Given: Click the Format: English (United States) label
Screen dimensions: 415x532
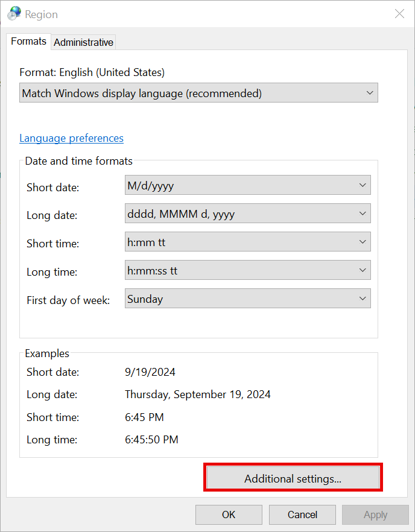Looking at the screenshot, I should (92, 72).
